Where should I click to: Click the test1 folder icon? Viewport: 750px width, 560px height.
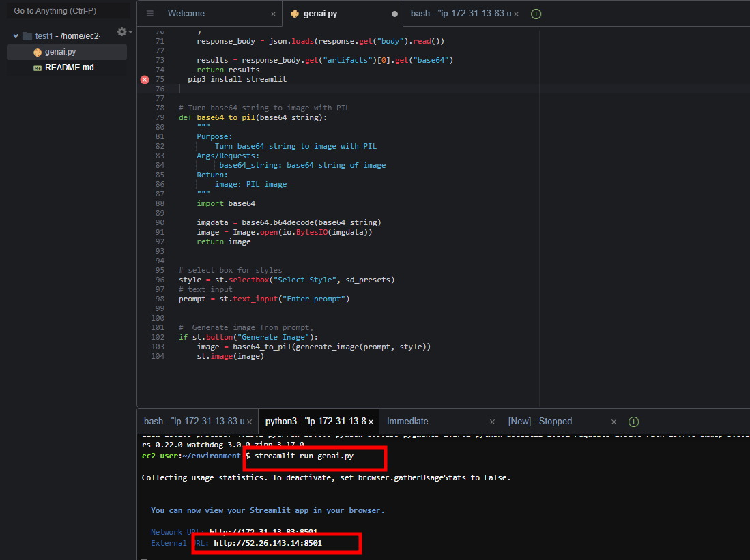click(x=27, y=36)
